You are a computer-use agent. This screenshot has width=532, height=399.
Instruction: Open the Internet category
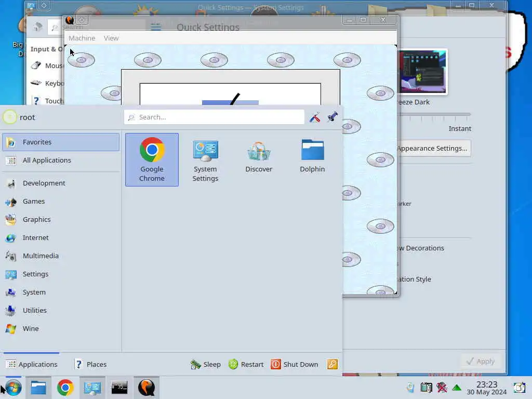(x=61, y=238)
